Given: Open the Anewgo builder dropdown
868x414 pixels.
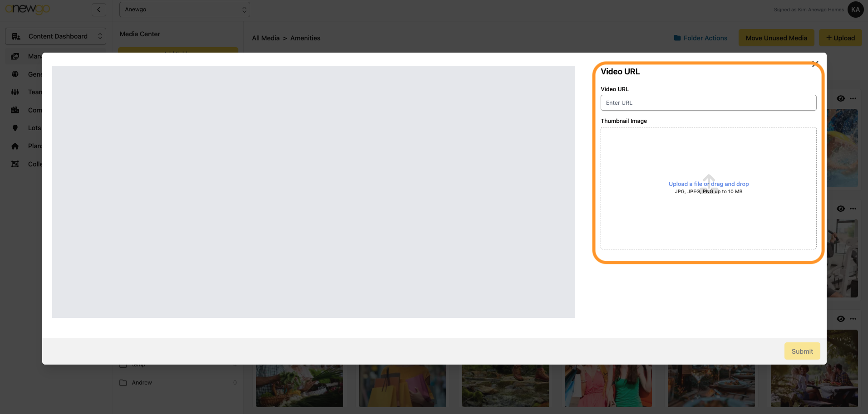Looking at the screenshot, I should (x=184, y=10).
